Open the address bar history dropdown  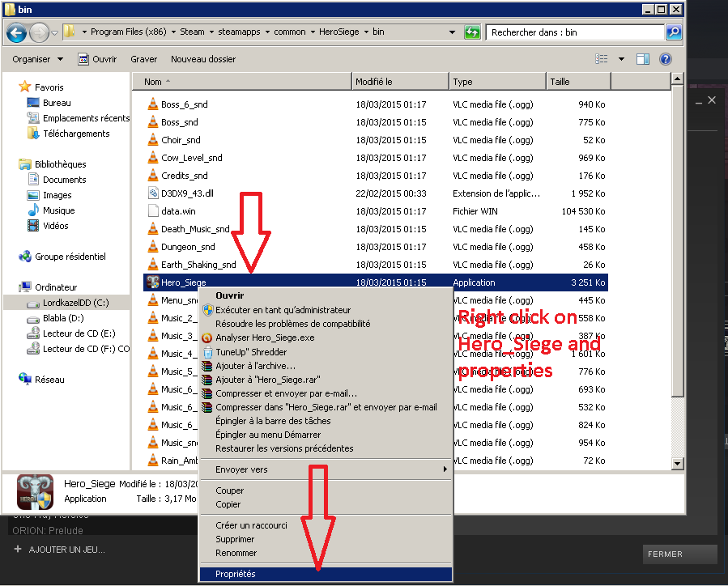(452, 32)
